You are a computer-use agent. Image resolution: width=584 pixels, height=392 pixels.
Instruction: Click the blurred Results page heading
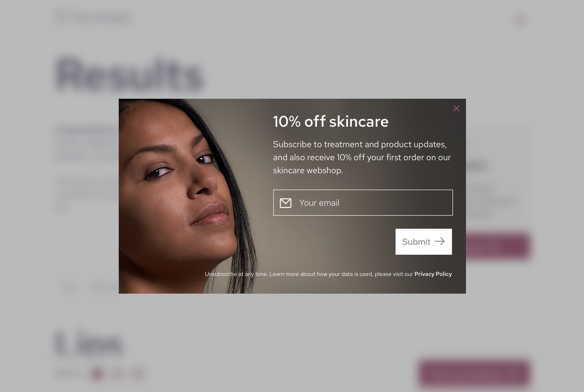pyautogui.click(x=129, y=75)
